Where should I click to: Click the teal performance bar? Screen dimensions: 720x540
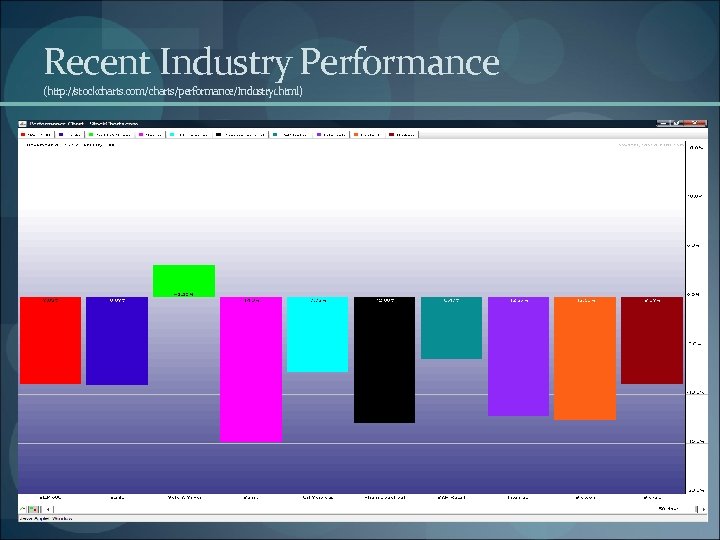(x=451, y=328)
